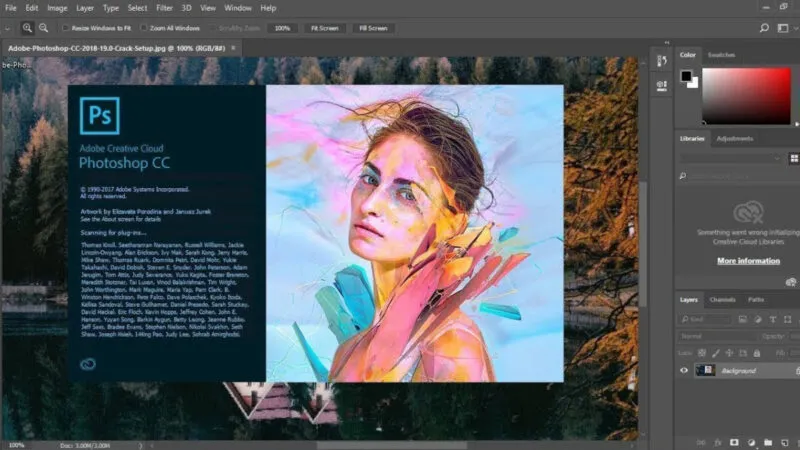Filter layers by shape layer kind
This screenshot has height=450, width=800.
[788, 319]
